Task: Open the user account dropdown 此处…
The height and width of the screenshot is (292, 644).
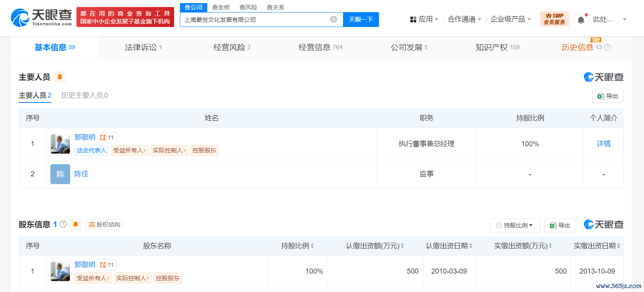Action: pyautogui.click(x=610, y=19)
